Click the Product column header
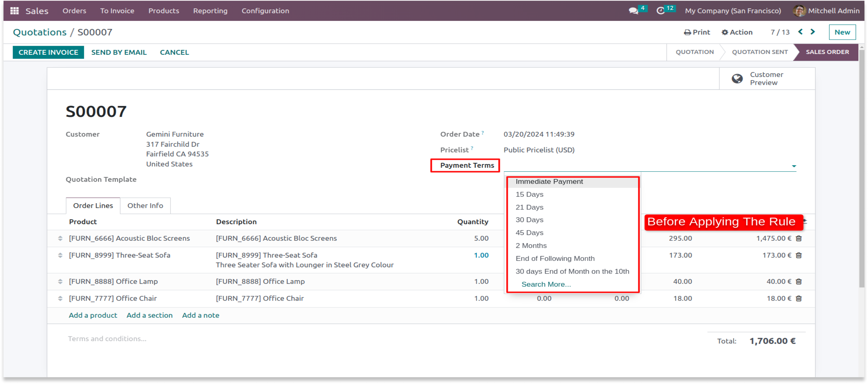This screenshot has width=868, height=384. pyautogui.click(x=83, y=222)
